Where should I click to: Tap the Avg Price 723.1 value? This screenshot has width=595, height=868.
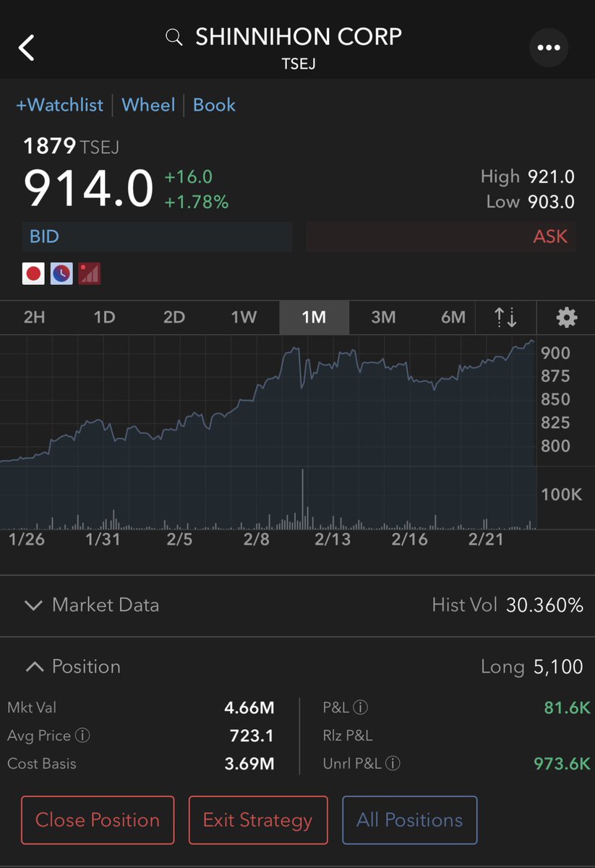[x=252, y=736]
